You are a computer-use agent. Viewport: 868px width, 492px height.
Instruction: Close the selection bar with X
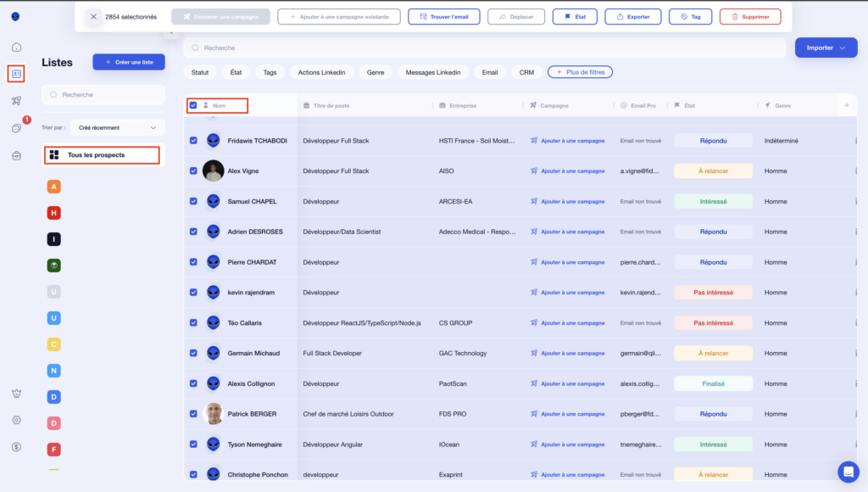click(x=93, y=17)
